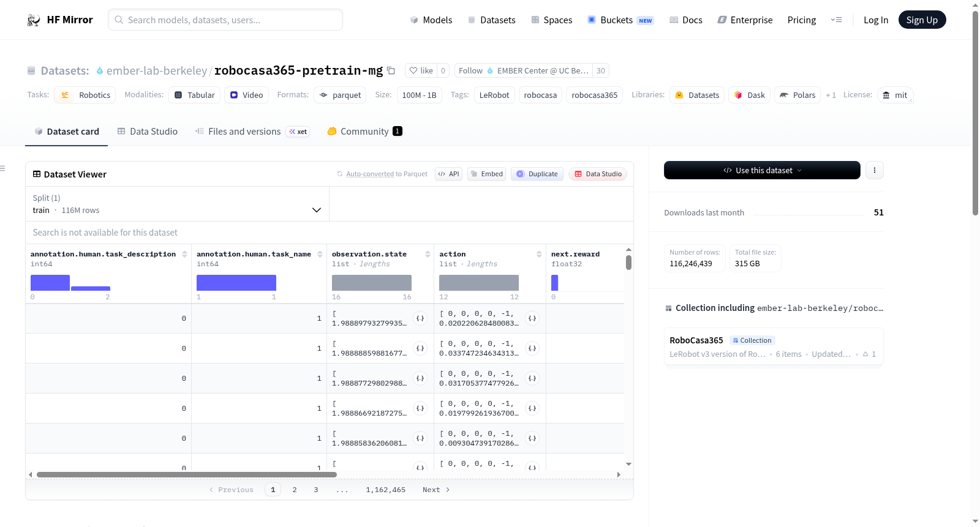The height and width of the screenshot is (527, 980).
Task: Open the Datasets nav item
Action: coord(492,20)
